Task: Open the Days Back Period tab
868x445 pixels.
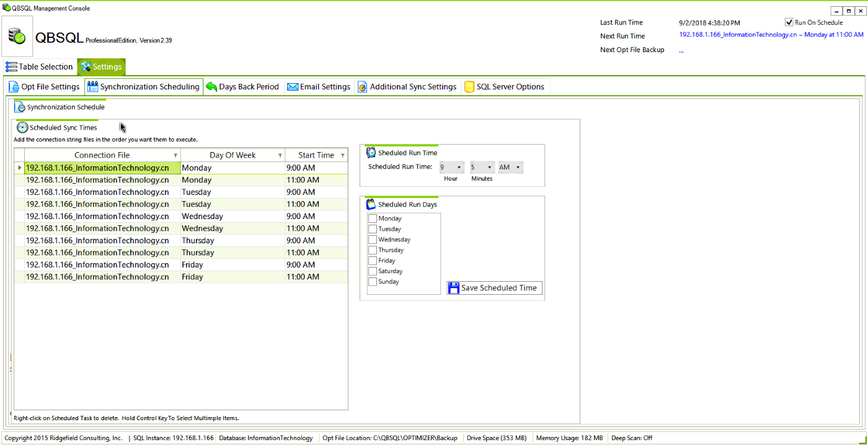Action: 243,87
